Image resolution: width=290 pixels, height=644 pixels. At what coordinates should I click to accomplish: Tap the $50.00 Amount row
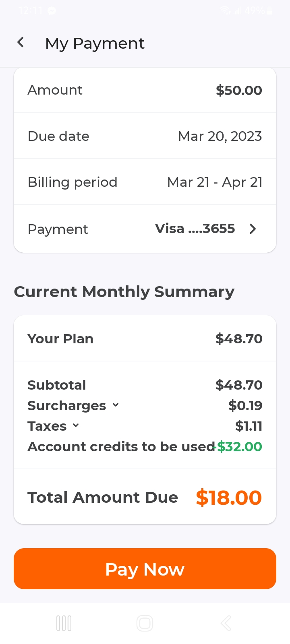(145, 90)
